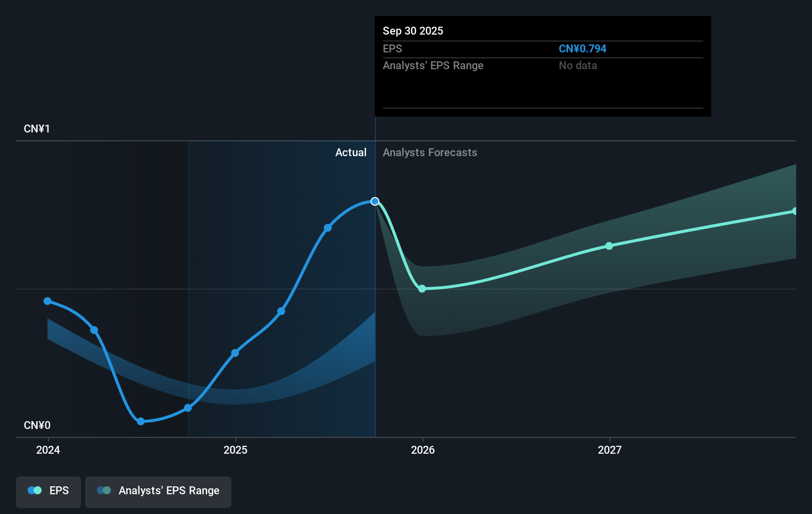Click the CN¥0 y-axis label
The image size is (812, 514).
pyautogui.click(x=37, y=426)
